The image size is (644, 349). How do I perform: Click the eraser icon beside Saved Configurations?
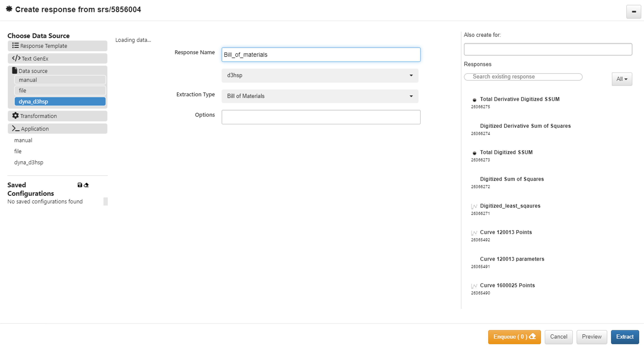tap(86, 185)
